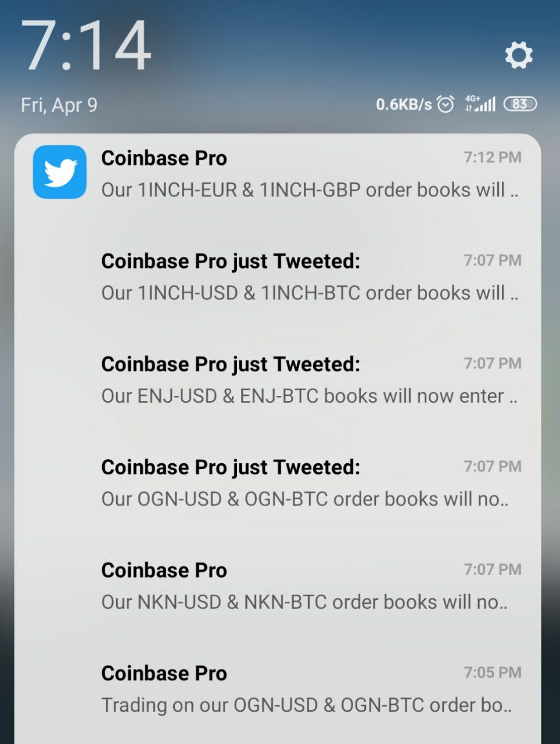Tap the battery 83 indicator
The height and width of the screenshot is (744, 560).
tap(520, 104)
